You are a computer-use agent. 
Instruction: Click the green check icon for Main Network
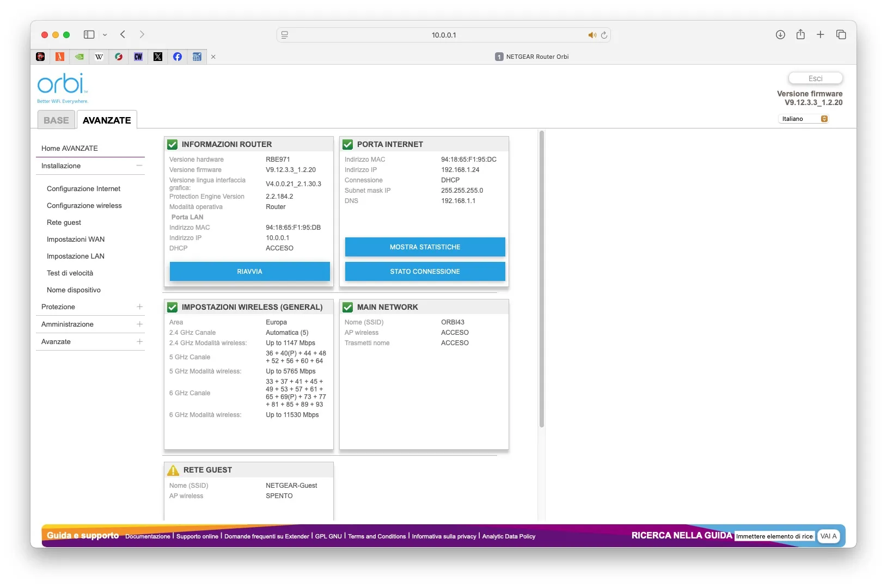[x=348, y=307]
